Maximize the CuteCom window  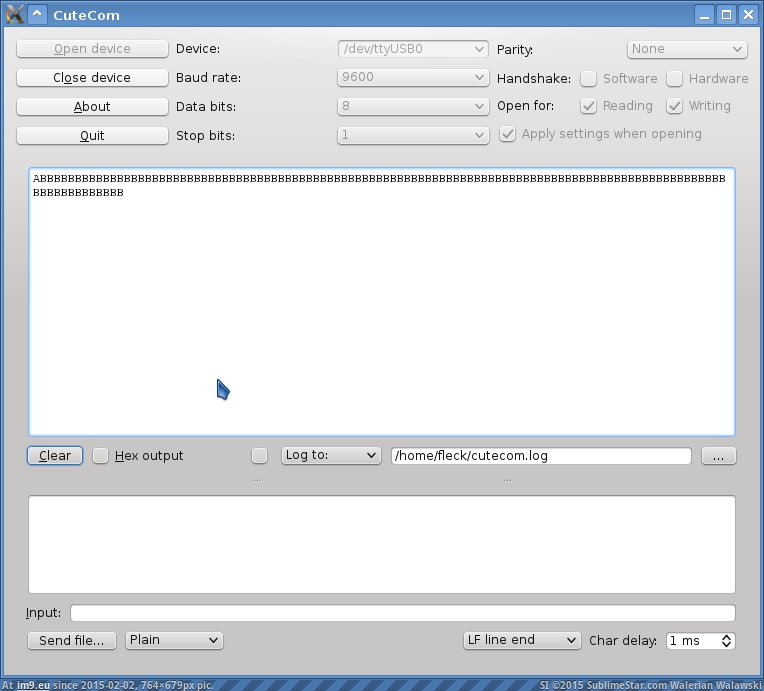726,15
